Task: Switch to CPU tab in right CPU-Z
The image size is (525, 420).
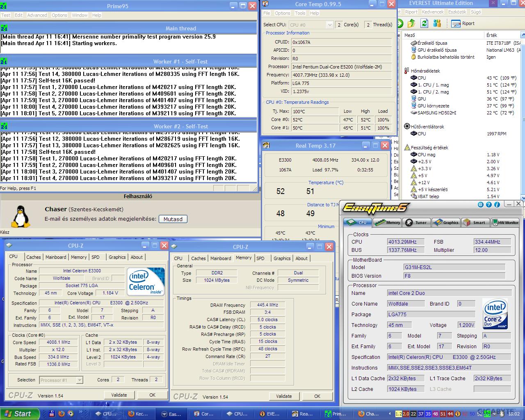Action: [178, 258]
